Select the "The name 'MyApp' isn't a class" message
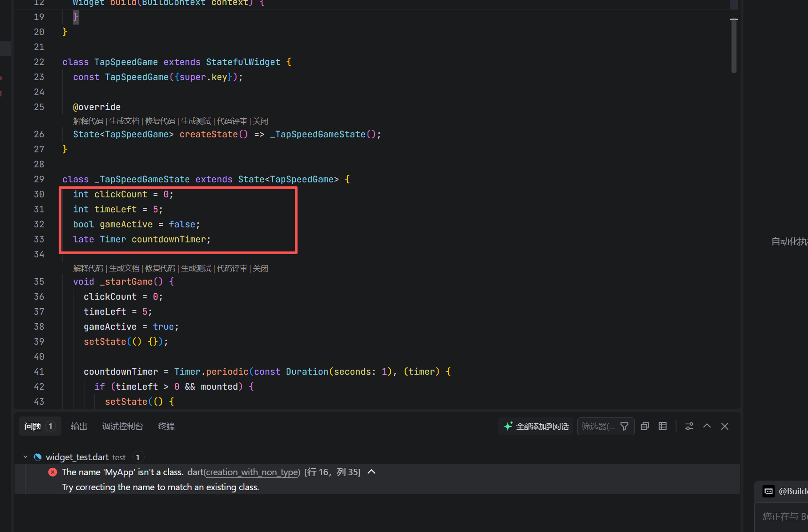808x532 pixels. coord(122,472)
